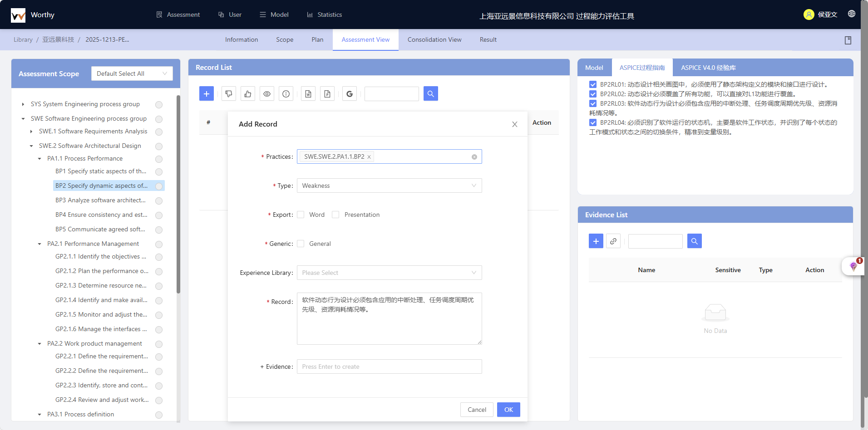Open the Type dropdown showing Weakness
Viewport: 868px width, 430px height.
coord(389,186)
